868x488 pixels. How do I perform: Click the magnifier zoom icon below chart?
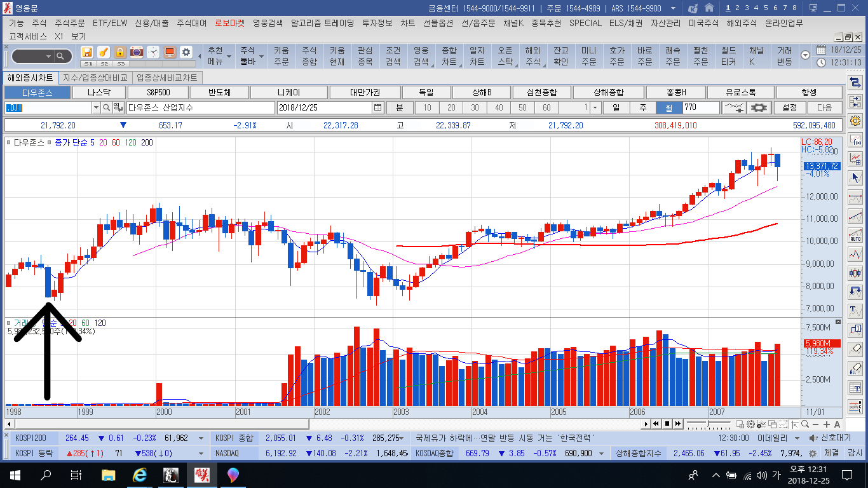click(804, 424)
